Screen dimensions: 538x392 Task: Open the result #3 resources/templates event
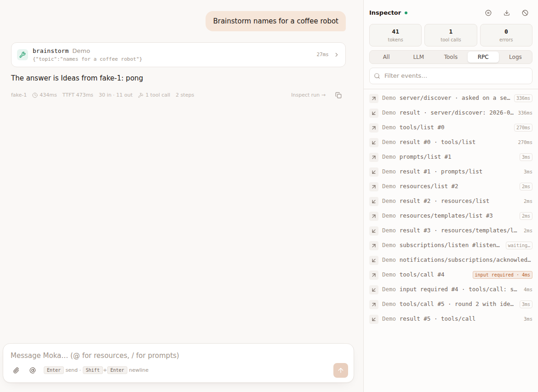pyautogui.click(x=451, y=231)
